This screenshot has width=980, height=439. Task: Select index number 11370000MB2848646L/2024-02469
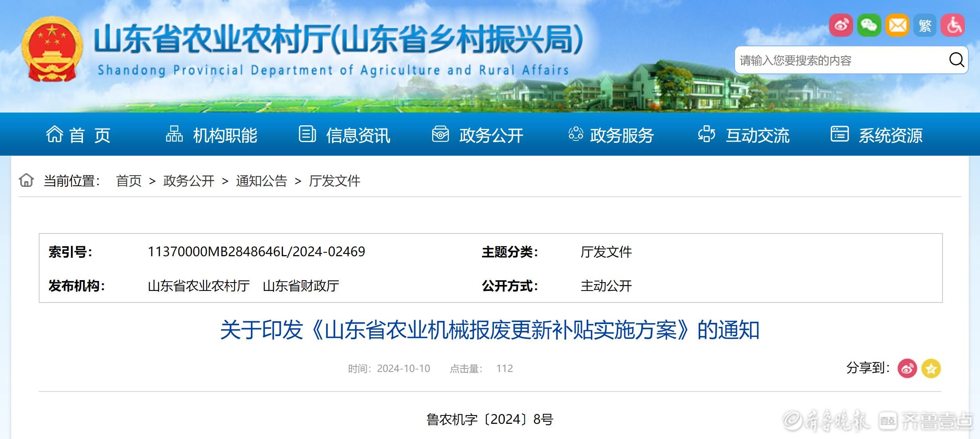click(256, 252)
